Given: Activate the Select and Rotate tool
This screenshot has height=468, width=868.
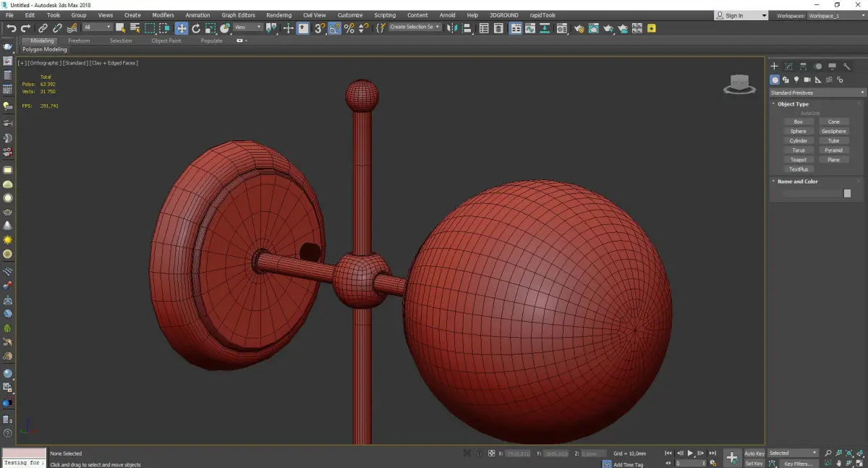Looking at the screenshot, I should point(196,27).
